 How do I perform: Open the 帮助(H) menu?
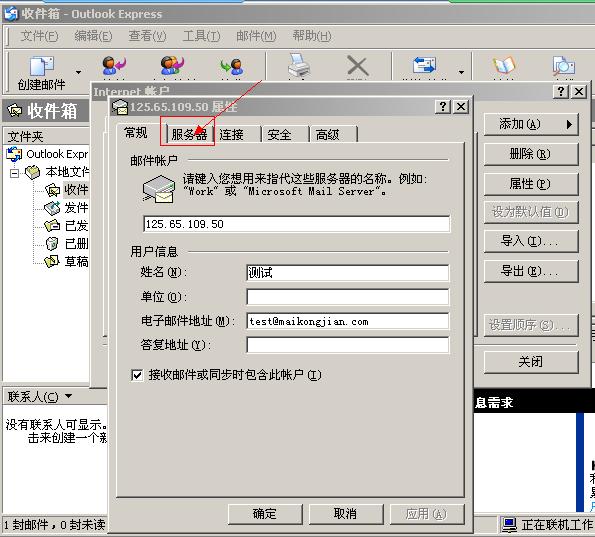[312, 36]
